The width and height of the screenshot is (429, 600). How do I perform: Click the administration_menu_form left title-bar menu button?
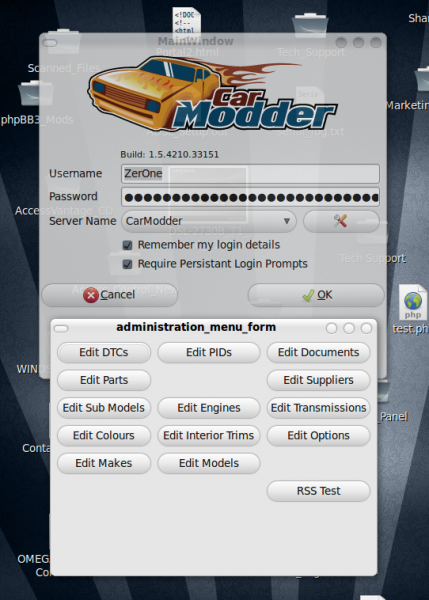coord(61,329)
